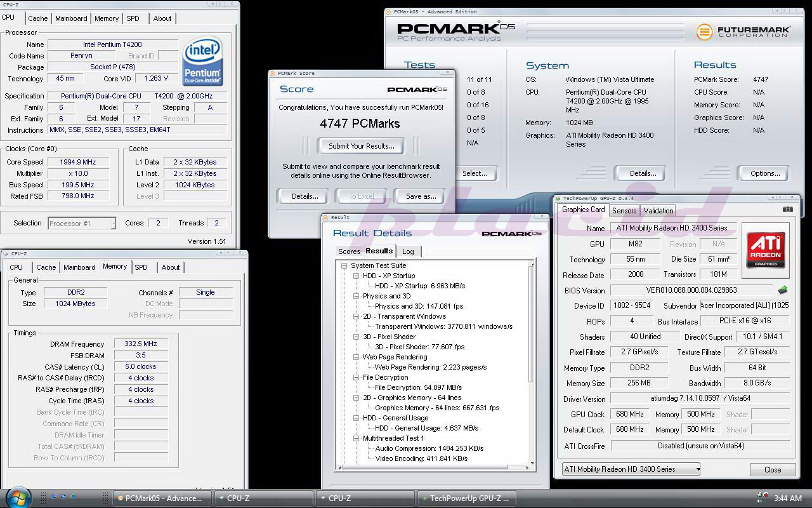Click the disabled To Excel button
This screenshot has height=508, width=812.
coord(362,196)
